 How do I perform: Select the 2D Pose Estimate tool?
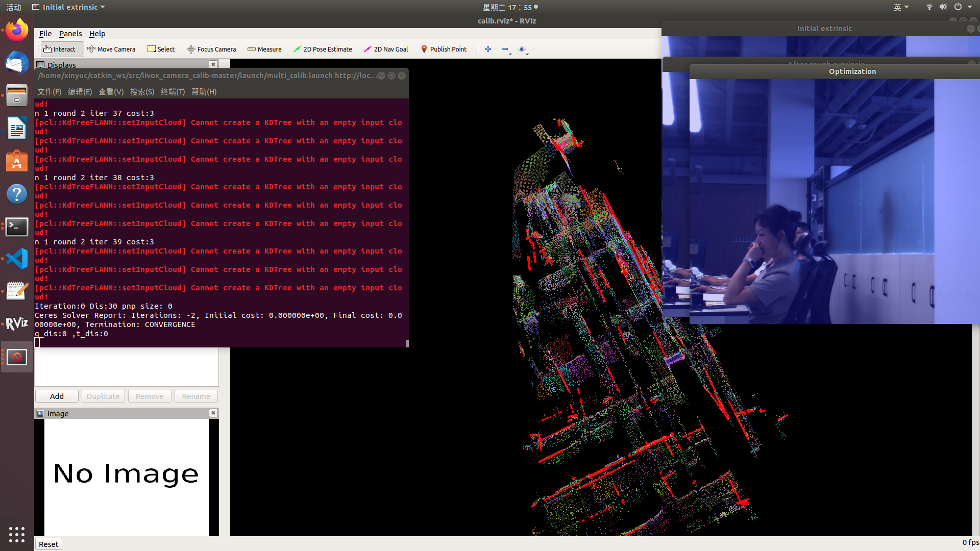coord(323,49)
